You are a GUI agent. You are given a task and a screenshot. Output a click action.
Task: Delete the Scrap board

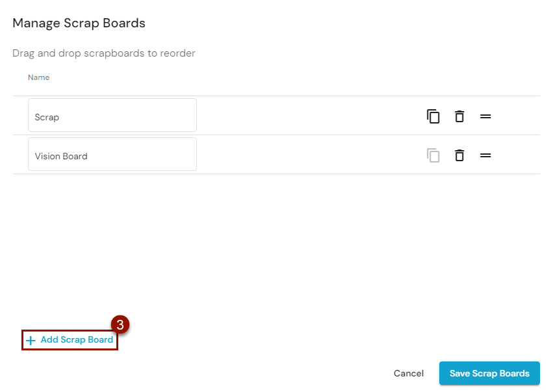[x=459, y=116]
